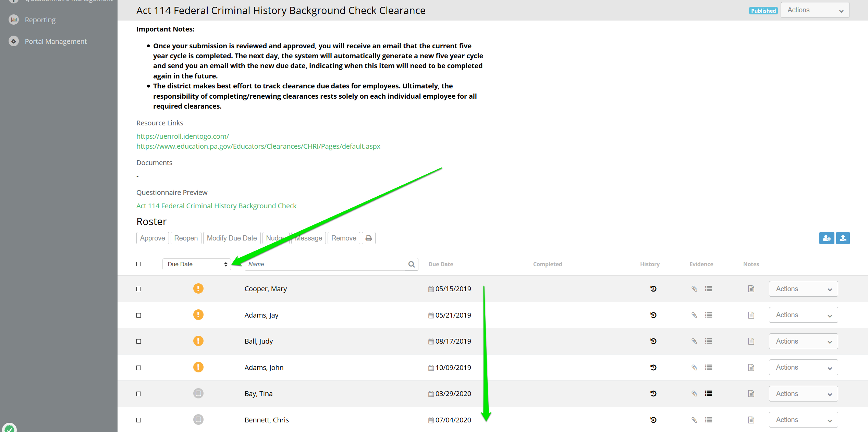Open history icon for Cooper, Mary
The height and width of the screenshot is (432, 868).
pos(653,289)
